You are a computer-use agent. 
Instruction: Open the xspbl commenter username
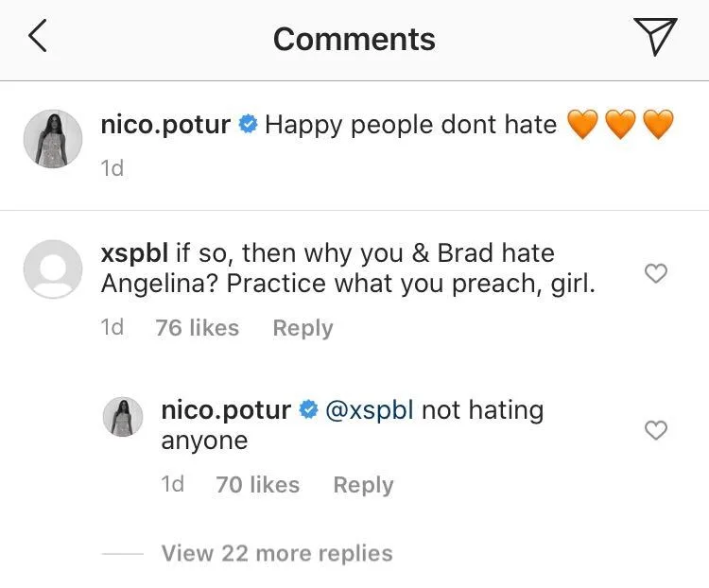tap(134, 253)
